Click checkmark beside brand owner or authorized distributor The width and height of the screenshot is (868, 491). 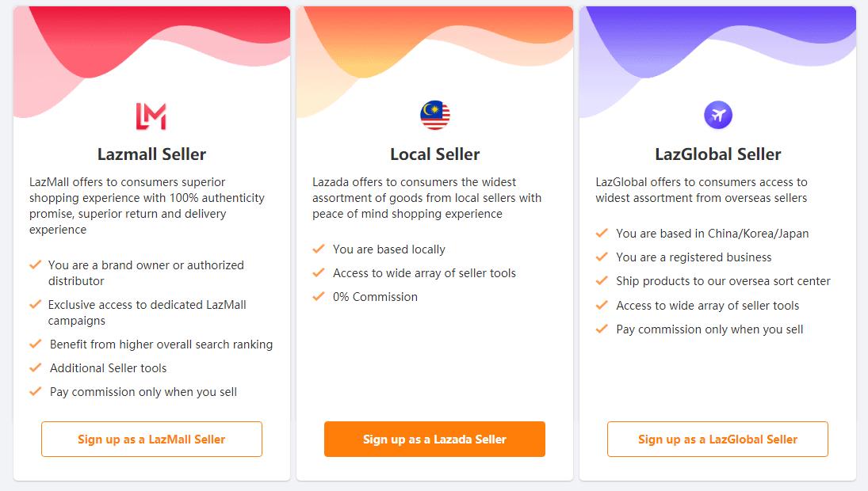(x=35, y=265)
